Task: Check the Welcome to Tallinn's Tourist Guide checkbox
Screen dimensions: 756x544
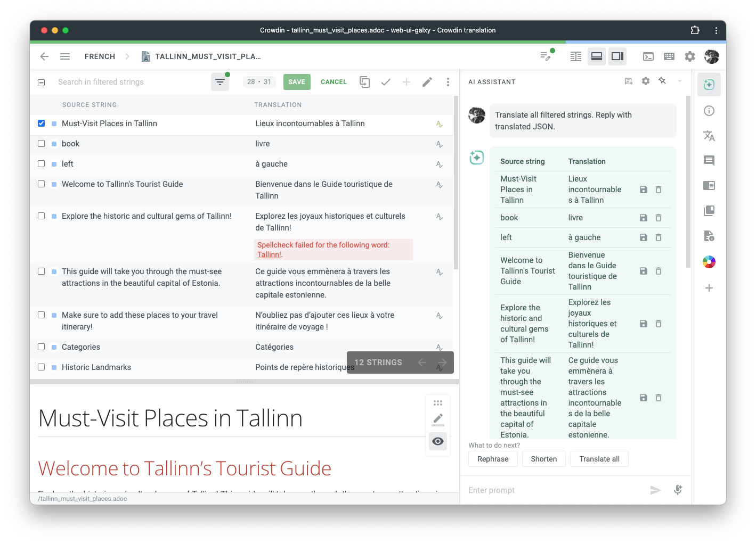Action: click(x=41, y=184)
